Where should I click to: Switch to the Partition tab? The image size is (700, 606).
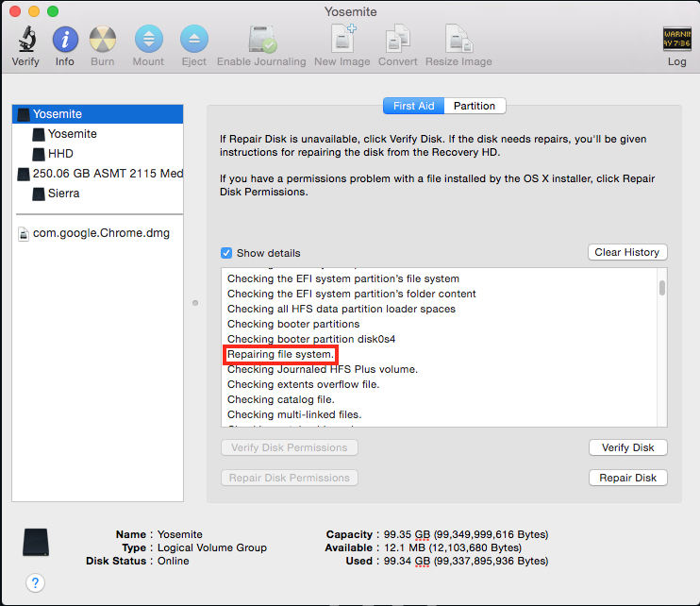click(475, 106)
